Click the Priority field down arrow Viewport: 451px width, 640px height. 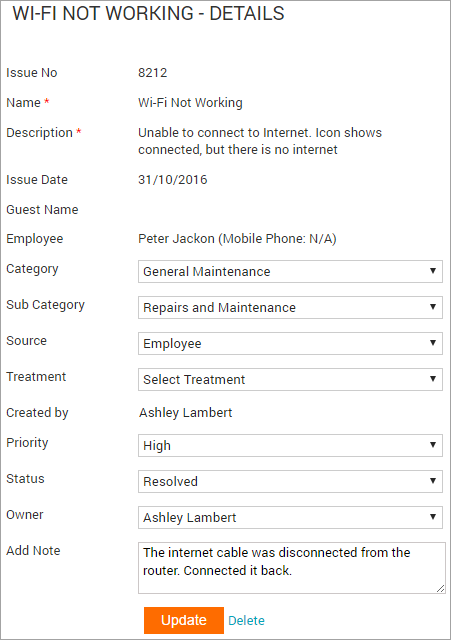click(x=433, y=444)
